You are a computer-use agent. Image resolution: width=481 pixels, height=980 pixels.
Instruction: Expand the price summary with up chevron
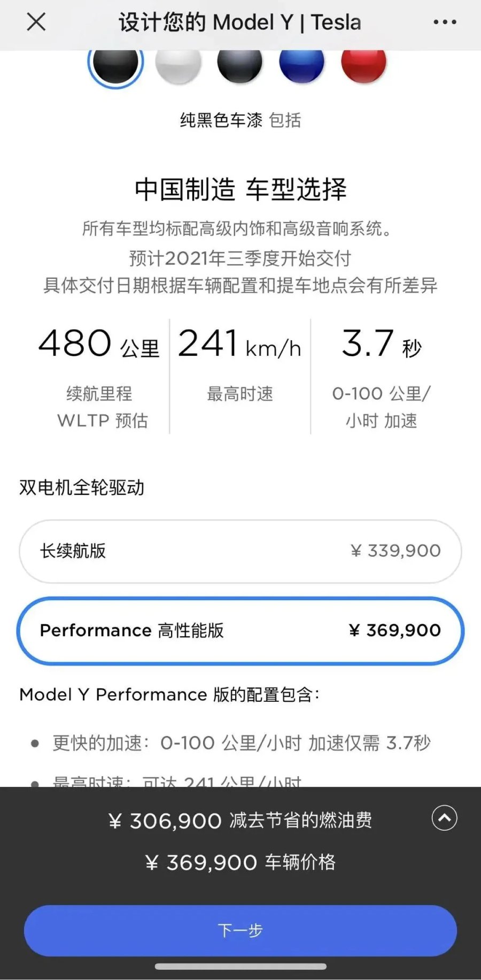click(445, 818)
